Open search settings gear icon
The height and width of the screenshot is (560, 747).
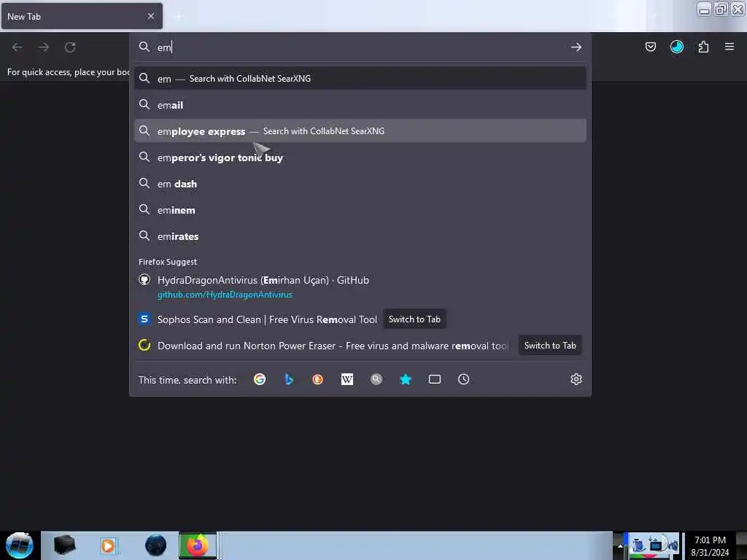[576, 379]
